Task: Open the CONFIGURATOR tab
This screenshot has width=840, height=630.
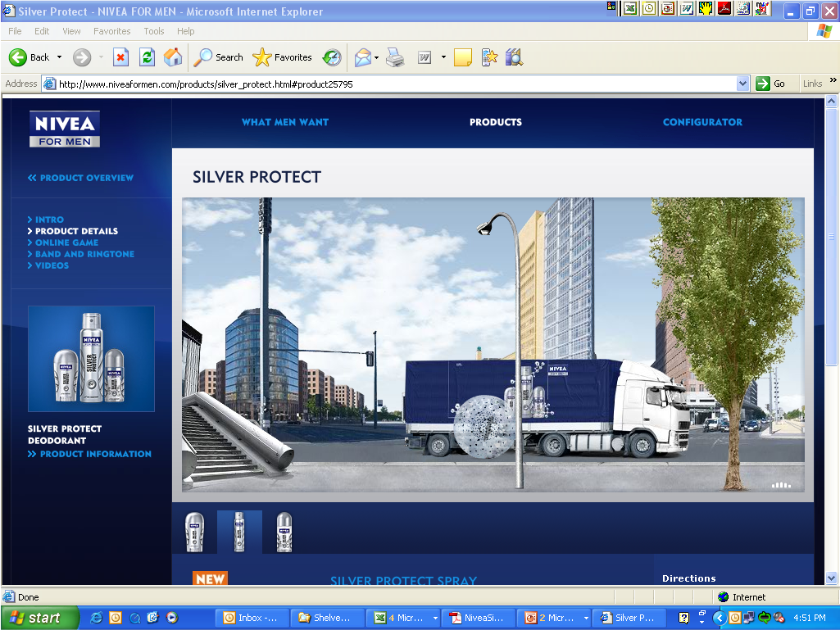Action: coord(702,122)
